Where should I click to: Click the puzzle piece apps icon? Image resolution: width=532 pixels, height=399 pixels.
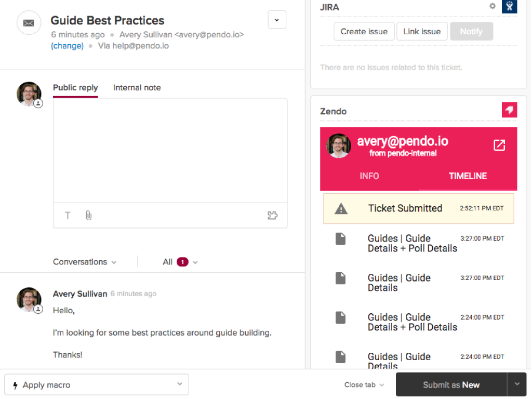pos(272,216)
